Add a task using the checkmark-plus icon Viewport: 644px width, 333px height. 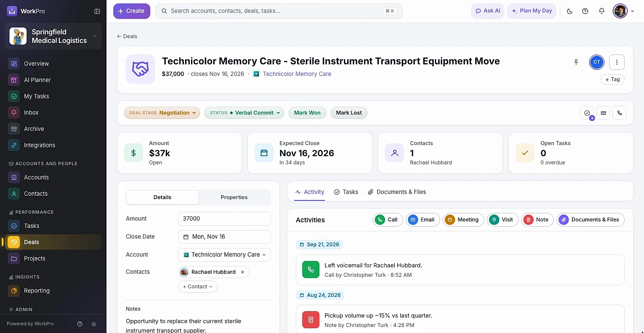pos(587,113)
